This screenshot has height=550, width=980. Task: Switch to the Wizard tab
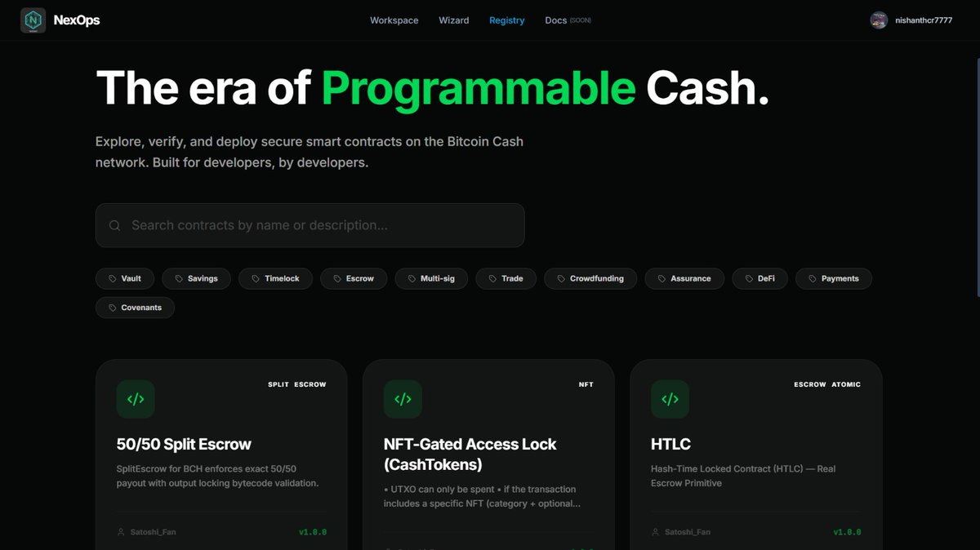click(454, 20)
